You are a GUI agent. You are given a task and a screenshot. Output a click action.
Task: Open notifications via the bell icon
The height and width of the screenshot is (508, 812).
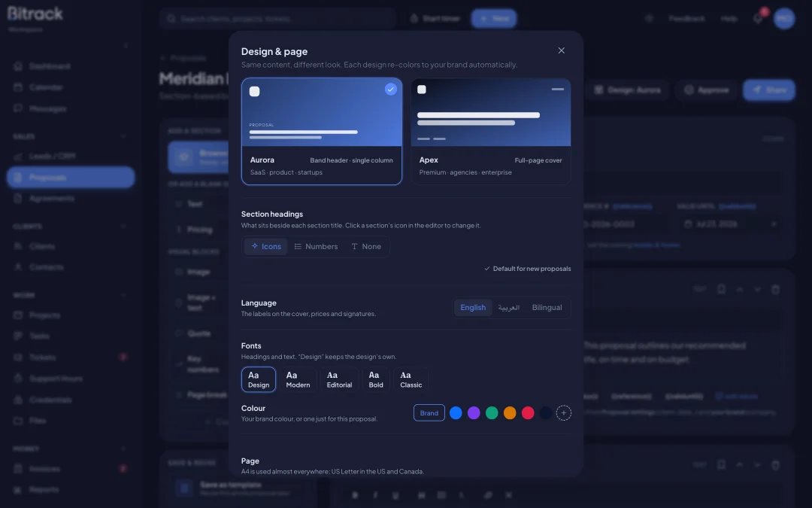758,19
